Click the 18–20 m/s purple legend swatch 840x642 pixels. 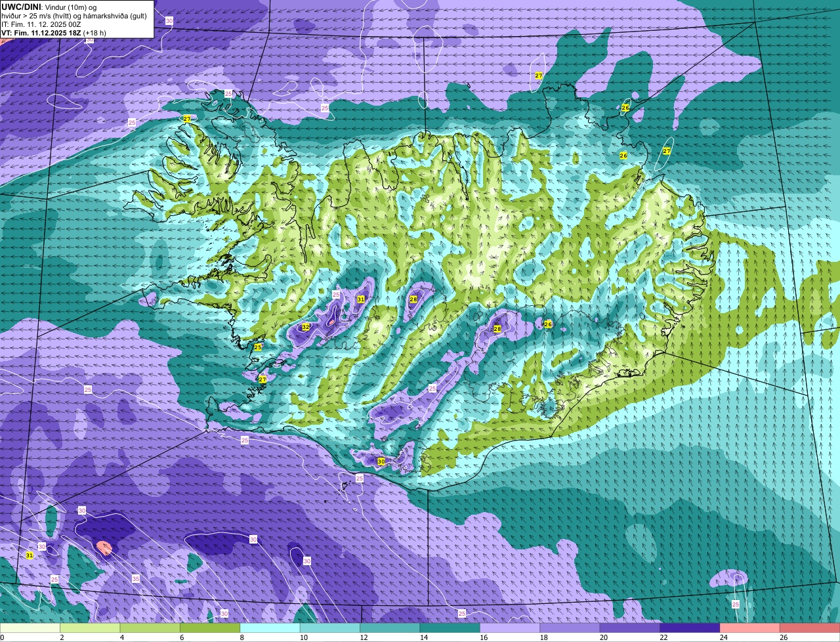[570, 628]
